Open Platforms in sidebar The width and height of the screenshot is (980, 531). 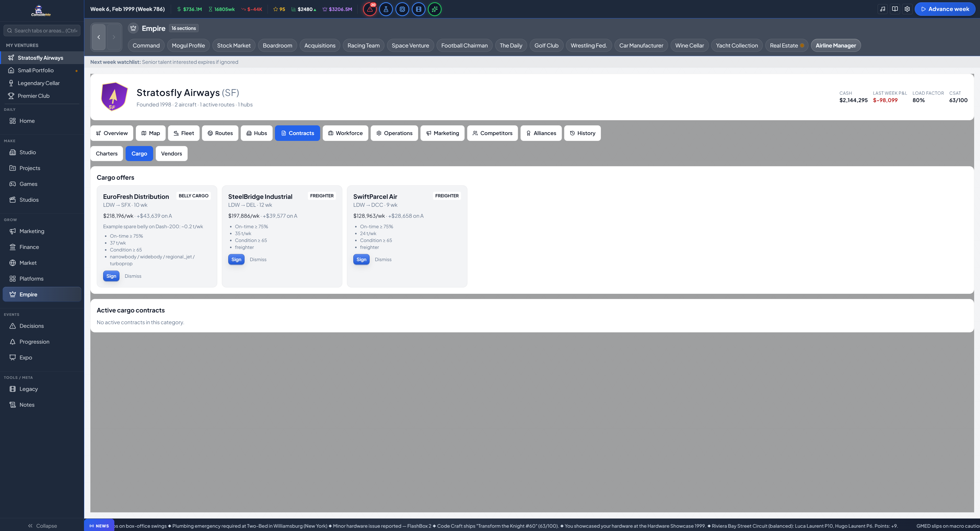[42, 279]
